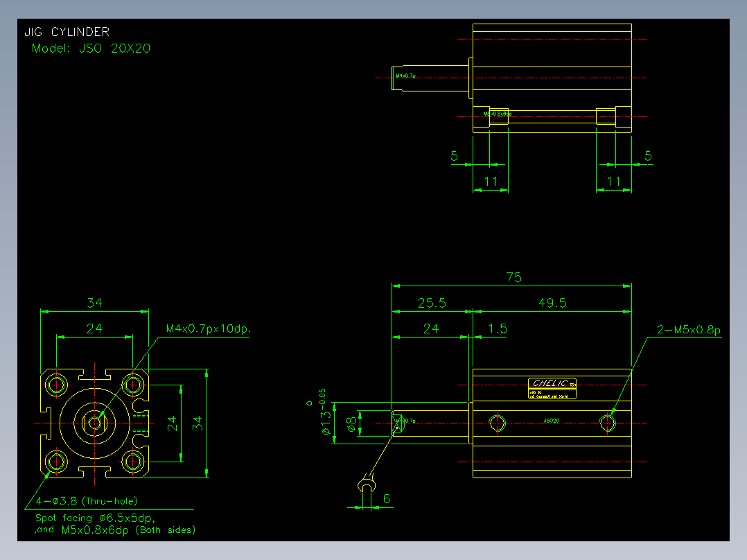747x560 pixels.
Task: Click the "Model: JSO 20X20" label
Action: [x=91, y=48]
